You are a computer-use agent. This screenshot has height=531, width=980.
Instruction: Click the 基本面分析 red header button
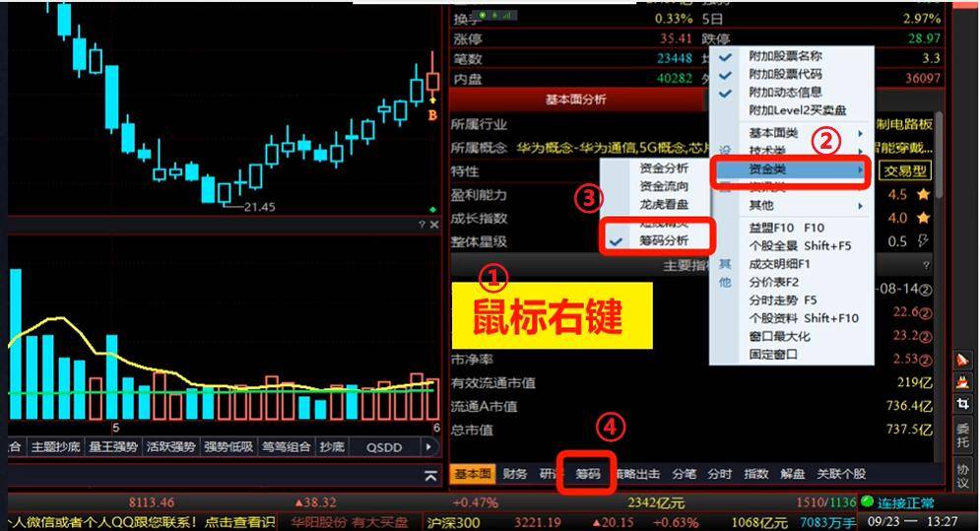(576, 100)
